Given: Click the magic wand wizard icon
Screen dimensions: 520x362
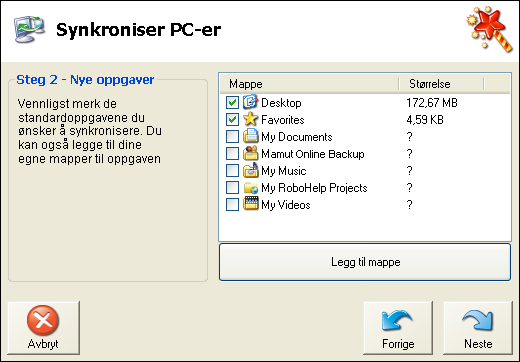Looking at the screenshot, I should point(490,29).
